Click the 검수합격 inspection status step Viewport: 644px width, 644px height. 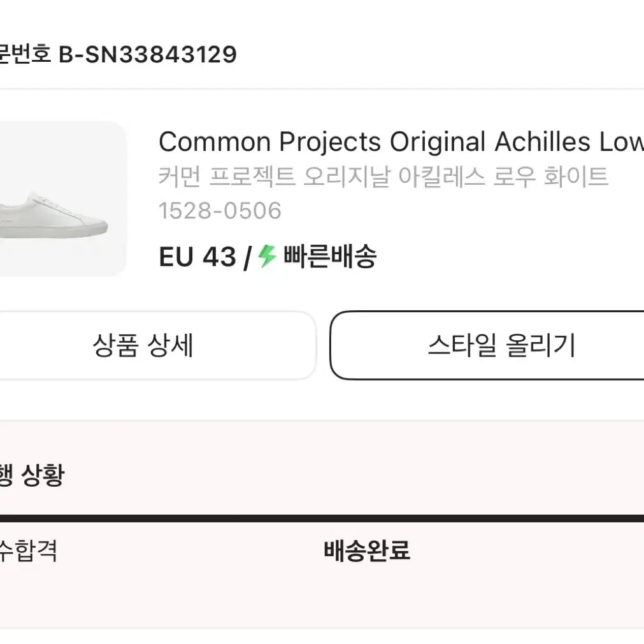tap(28, 551)
